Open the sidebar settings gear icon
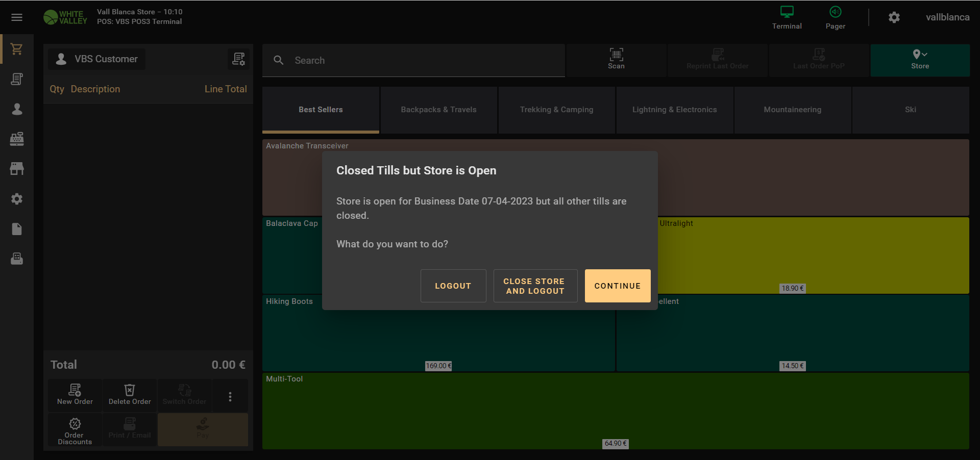Screen dimensions: 980x460 (x=17, y=199)
